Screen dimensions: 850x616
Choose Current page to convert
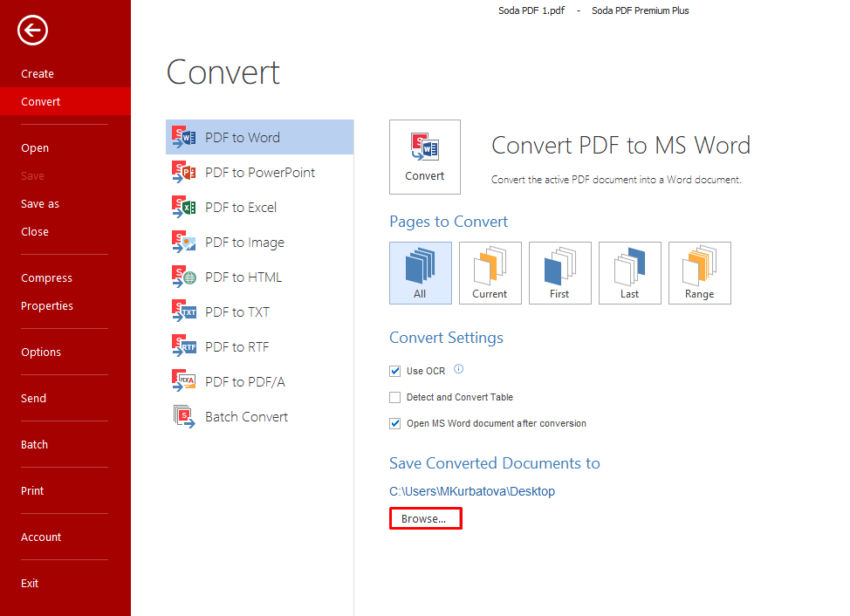pyautogui.click(x=490, y=273)
